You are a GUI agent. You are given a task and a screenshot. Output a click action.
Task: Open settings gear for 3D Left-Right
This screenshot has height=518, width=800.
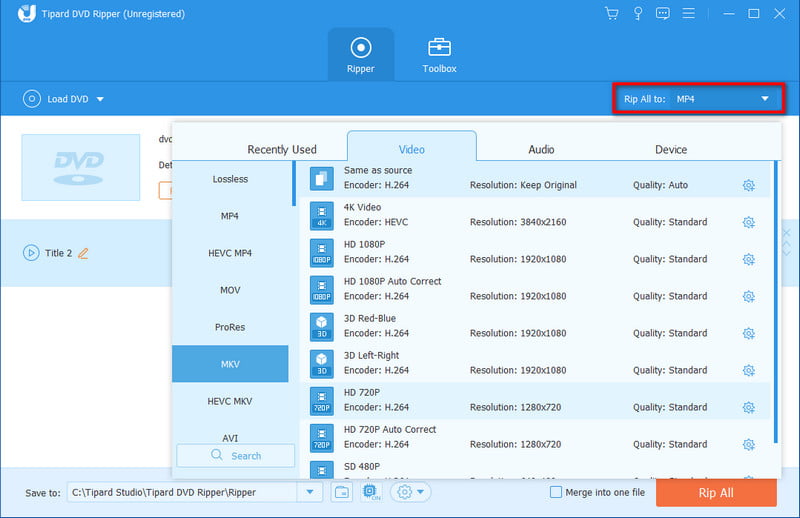click(748, 371)
